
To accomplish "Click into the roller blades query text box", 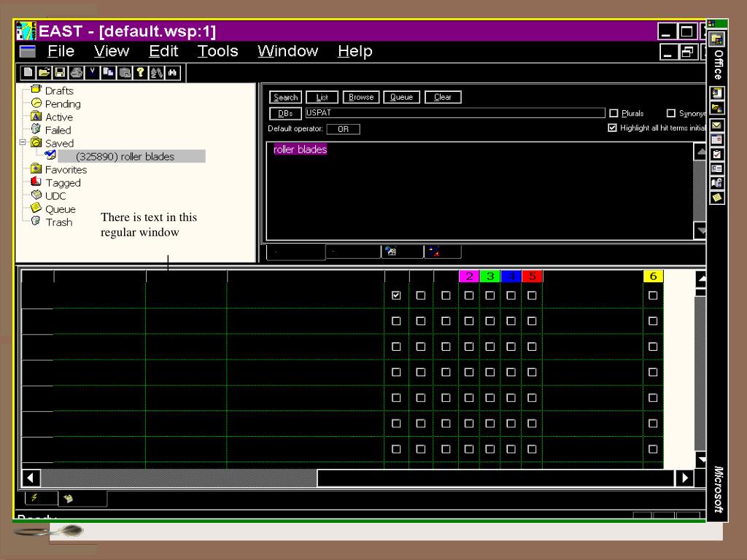I will (x=480, y=191).
